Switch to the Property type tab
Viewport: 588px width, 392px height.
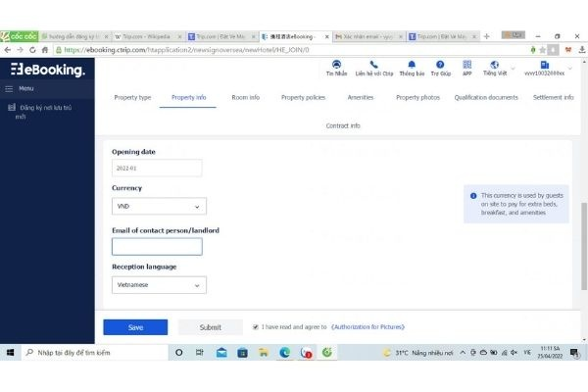[x=132, y=98]
